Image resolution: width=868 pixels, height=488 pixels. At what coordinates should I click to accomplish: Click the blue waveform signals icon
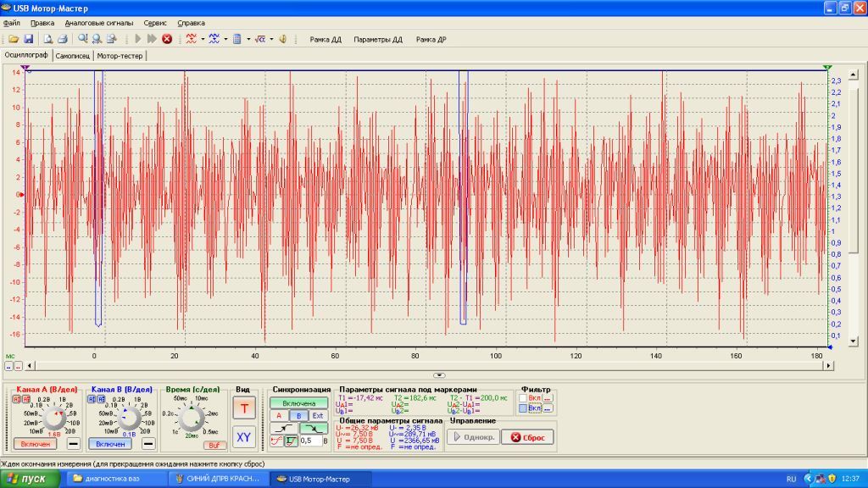pos(214,39)
